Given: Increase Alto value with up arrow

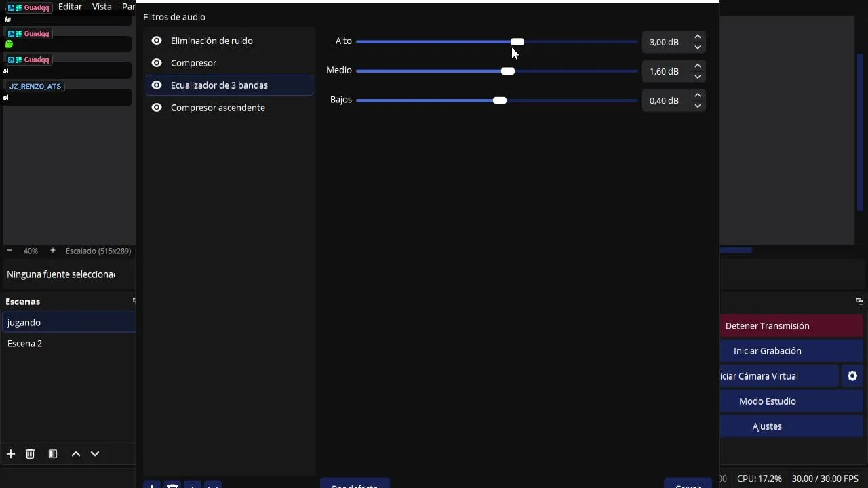Looking at the screenshot, I should pos(698,37).
